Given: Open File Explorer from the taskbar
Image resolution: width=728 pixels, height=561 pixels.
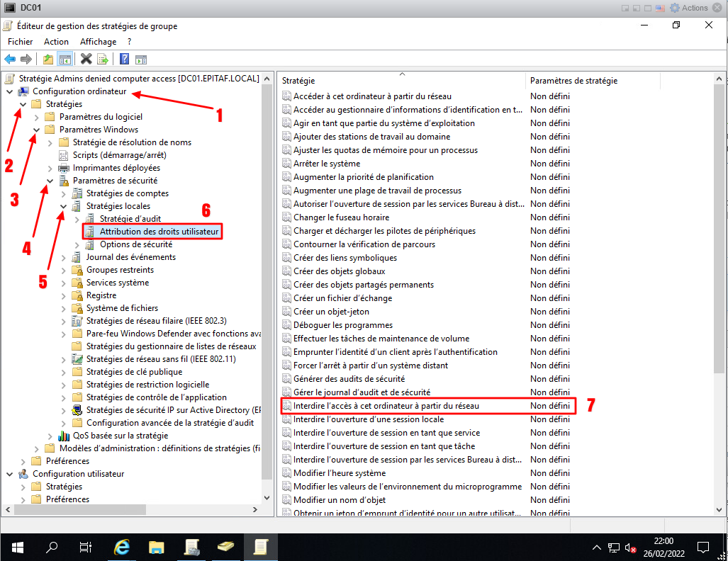Looking at the screenshot, I should (157, 546).
